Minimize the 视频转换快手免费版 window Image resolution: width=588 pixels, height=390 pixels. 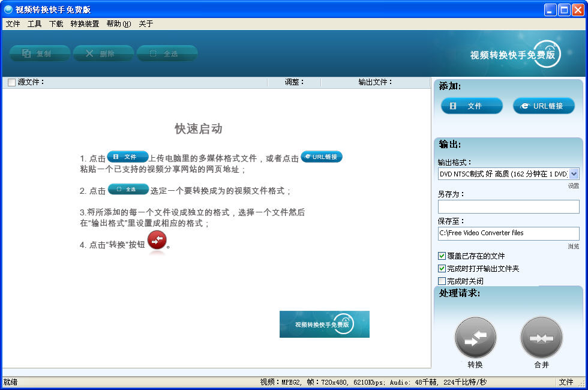pos(550,10)
